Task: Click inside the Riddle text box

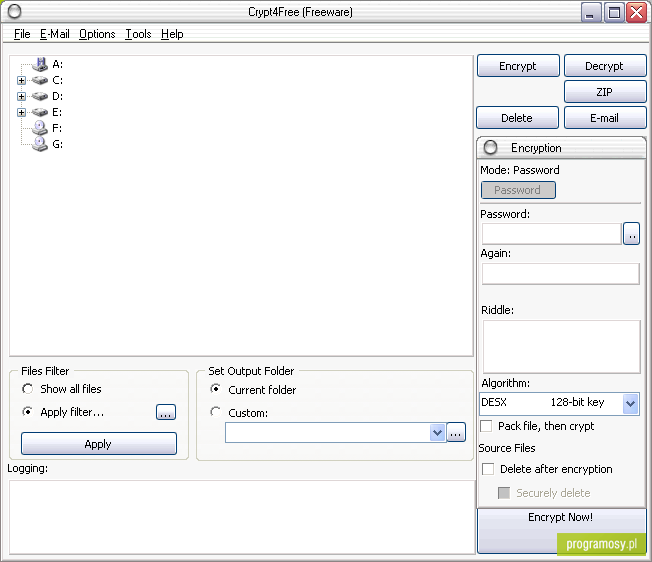Action: coord(561,346)
